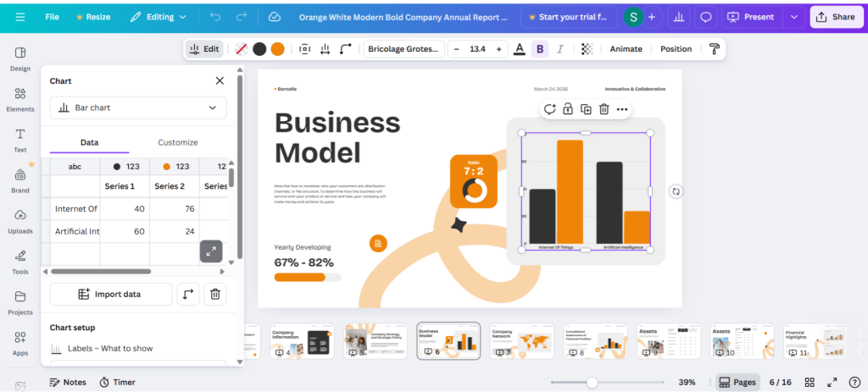Click the cloud save status icon
Screen dimensions: 868x392
274,17
